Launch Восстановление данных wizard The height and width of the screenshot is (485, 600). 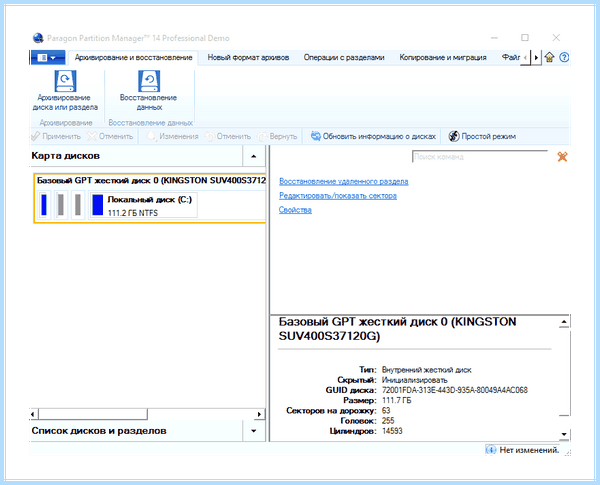149,91
